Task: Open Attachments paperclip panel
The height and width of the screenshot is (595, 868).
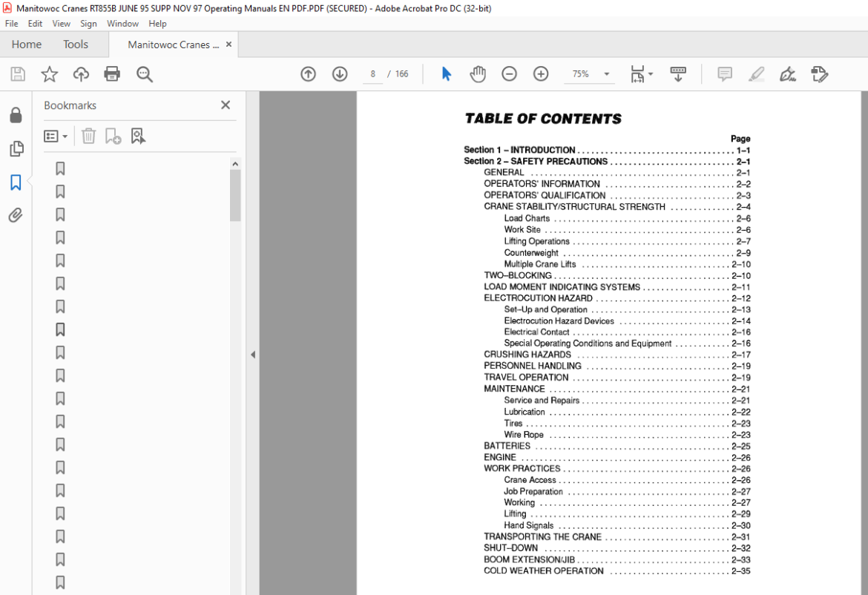Action: point(16,215)
